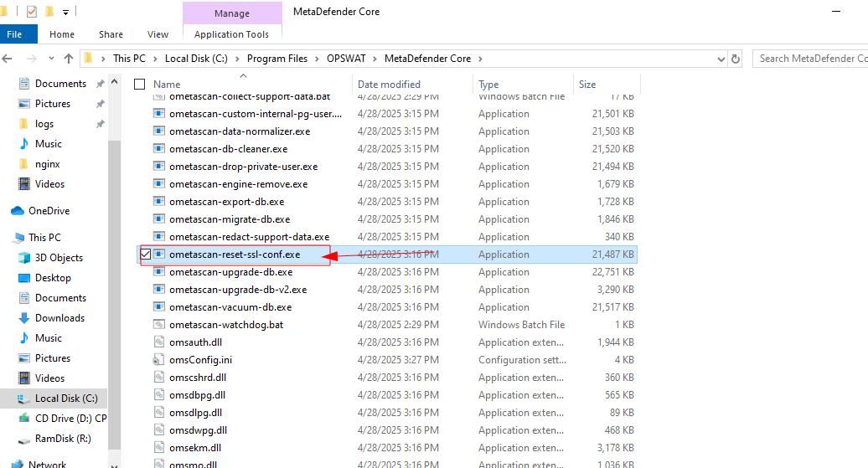Select ometascan-vacuum-db.exe icon

(159, 307)
